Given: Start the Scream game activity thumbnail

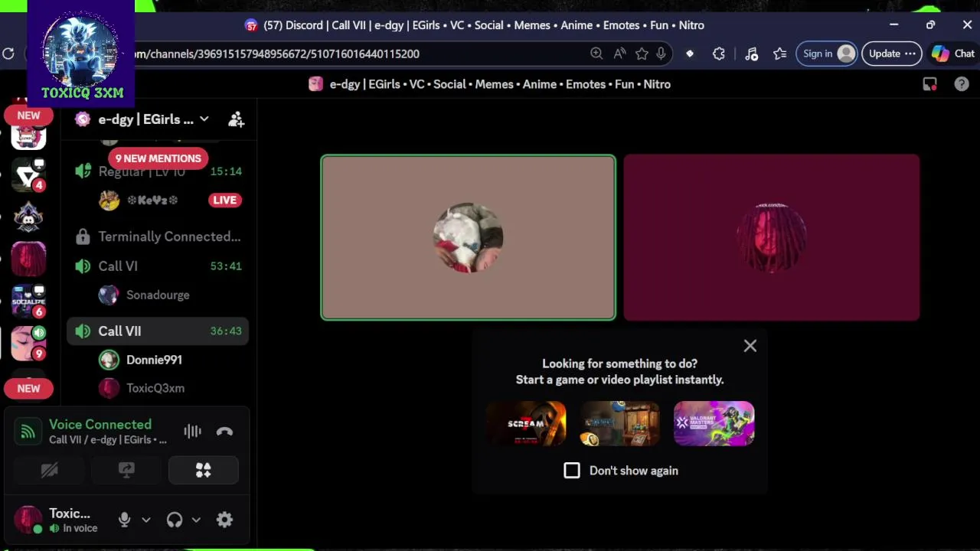Looking at the screenshot, I should 526,423.
